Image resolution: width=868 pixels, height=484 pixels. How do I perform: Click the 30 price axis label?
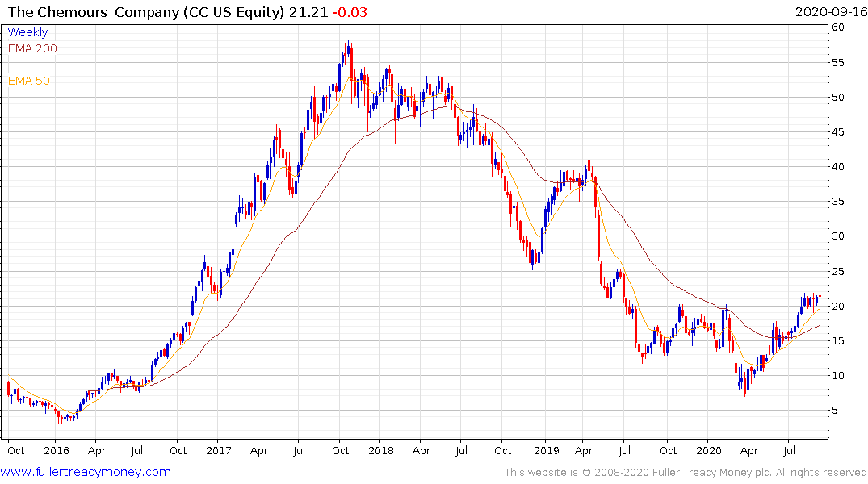(x=837, y=236)
